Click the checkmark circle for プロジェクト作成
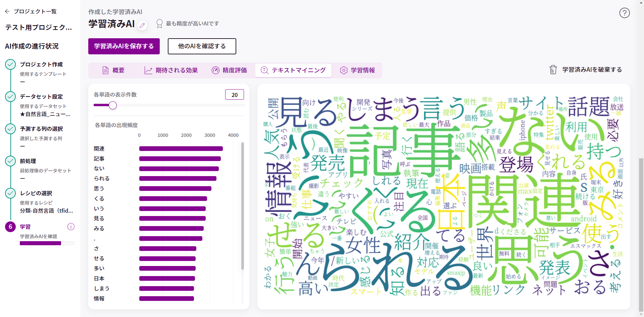The image size is (644, 317). point(10,64)
